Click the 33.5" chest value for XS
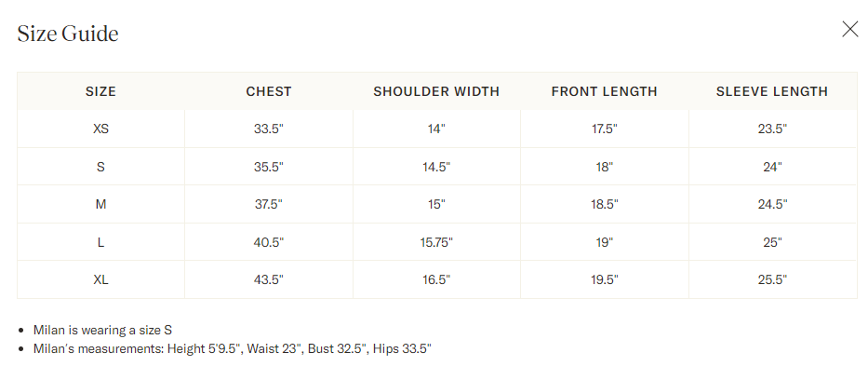This screenshot has height=380, width=868. tap(269, 129)
